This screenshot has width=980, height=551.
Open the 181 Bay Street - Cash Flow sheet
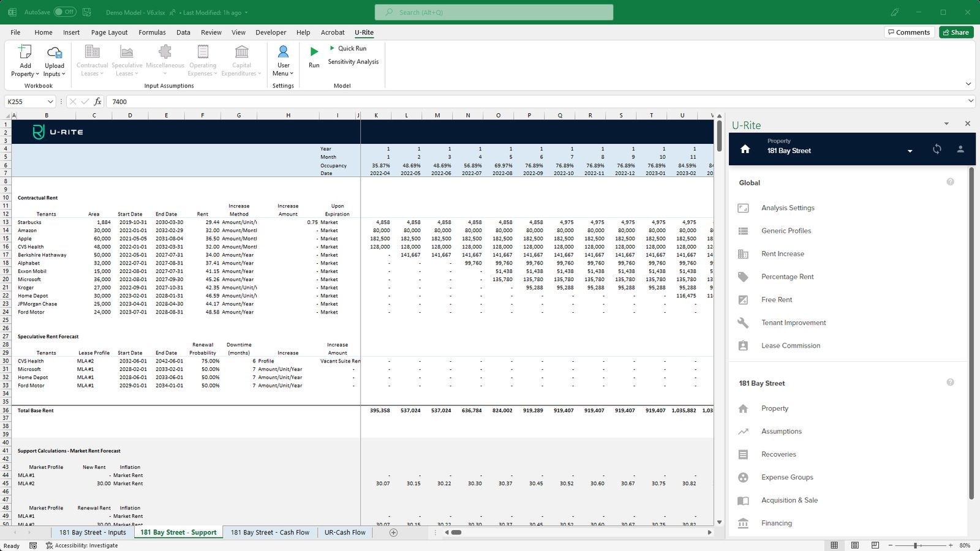tap(269, 532)
